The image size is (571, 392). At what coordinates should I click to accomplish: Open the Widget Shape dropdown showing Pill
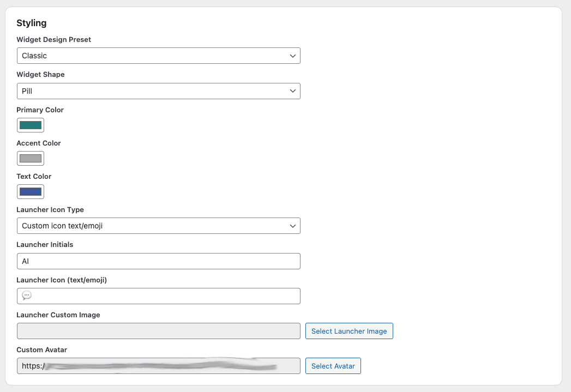click(x=158, y=91)
